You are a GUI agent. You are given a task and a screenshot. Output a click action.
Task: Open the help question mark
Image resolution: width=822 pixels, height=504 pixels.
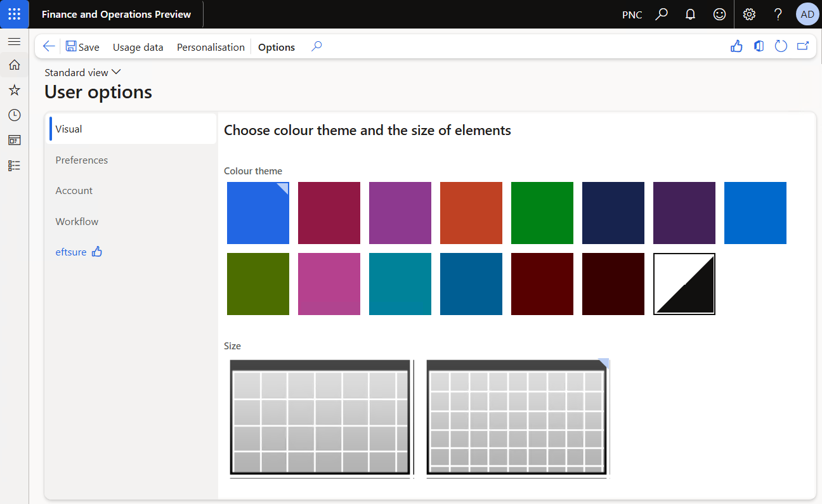[778, 14]
